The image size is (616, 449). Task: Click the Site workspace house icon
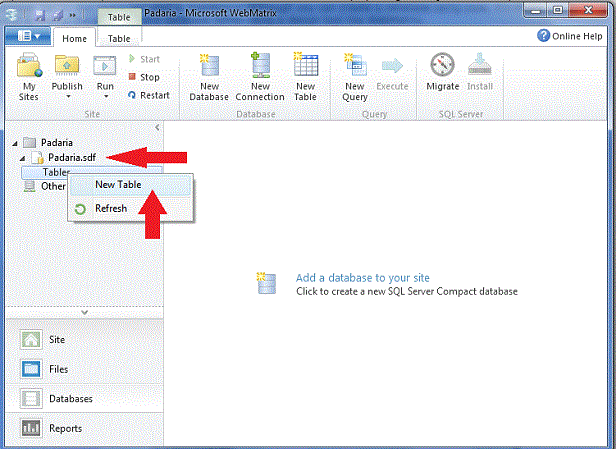(x=31, y=339)
